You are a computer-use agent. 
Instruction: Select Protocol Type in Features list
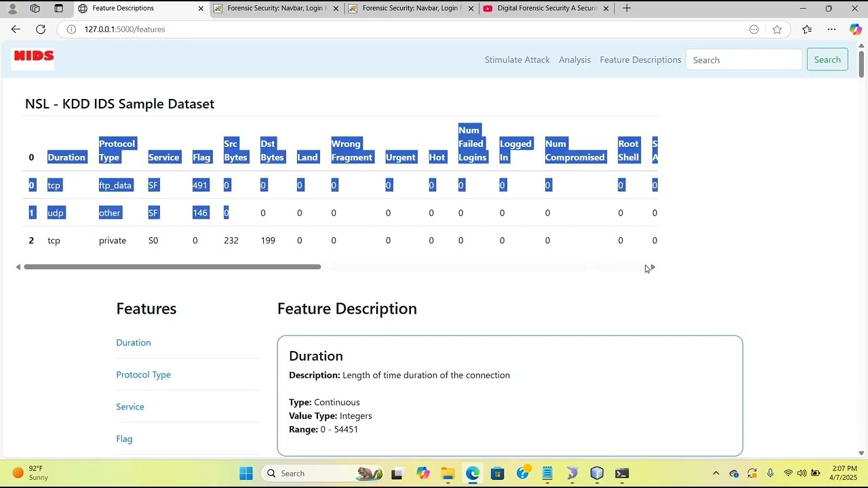pos(143,374)
